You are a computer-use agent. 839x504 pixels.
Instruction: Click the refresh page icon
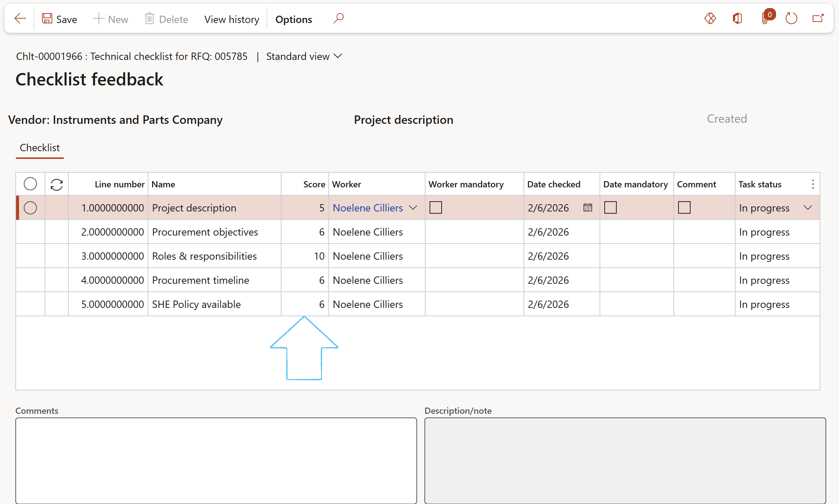point(791,18)
